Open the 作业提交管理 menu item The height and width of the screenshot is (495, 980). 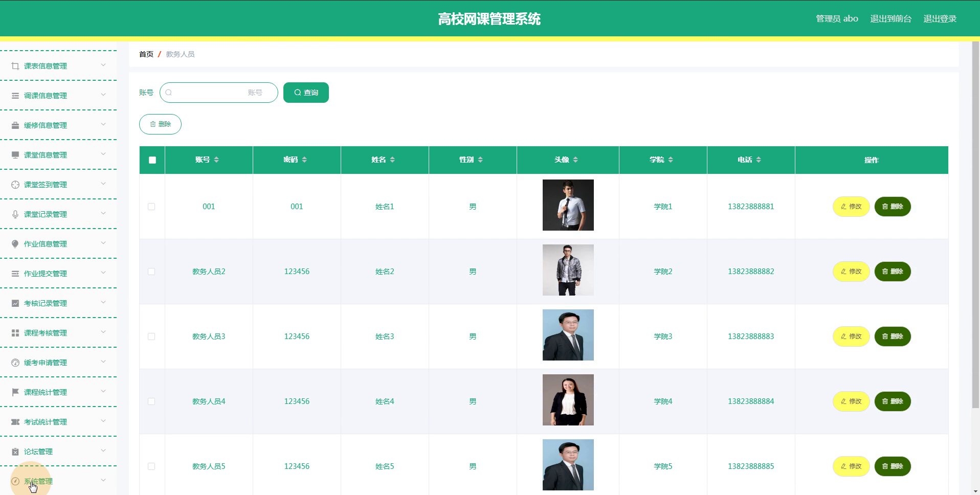point(58,274)
